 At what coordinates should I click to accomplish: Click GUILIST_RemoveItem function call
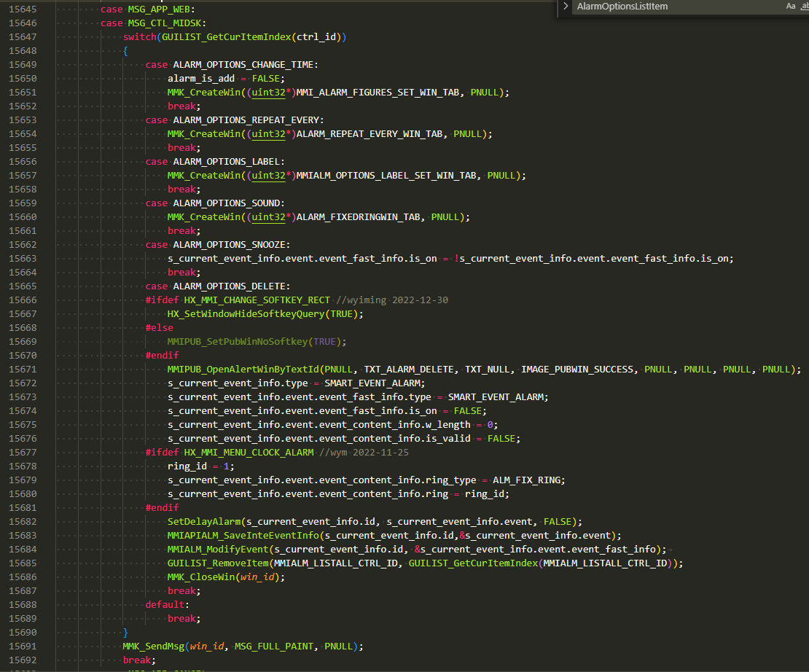click(218, 563)
